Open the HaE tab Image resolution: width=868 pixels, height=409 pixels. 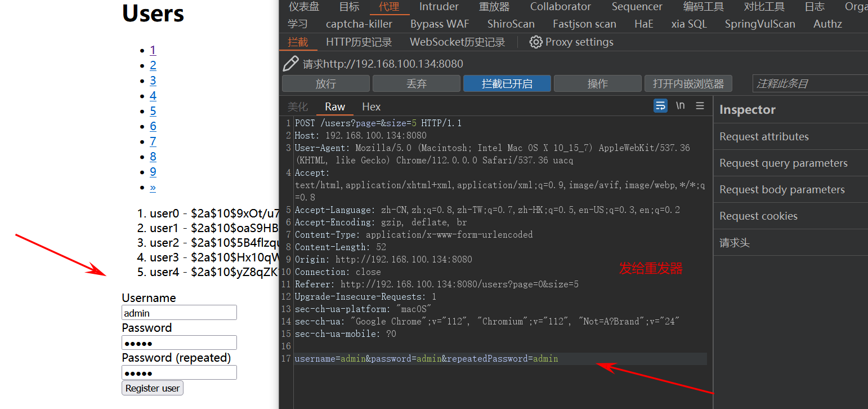point(644,24)
